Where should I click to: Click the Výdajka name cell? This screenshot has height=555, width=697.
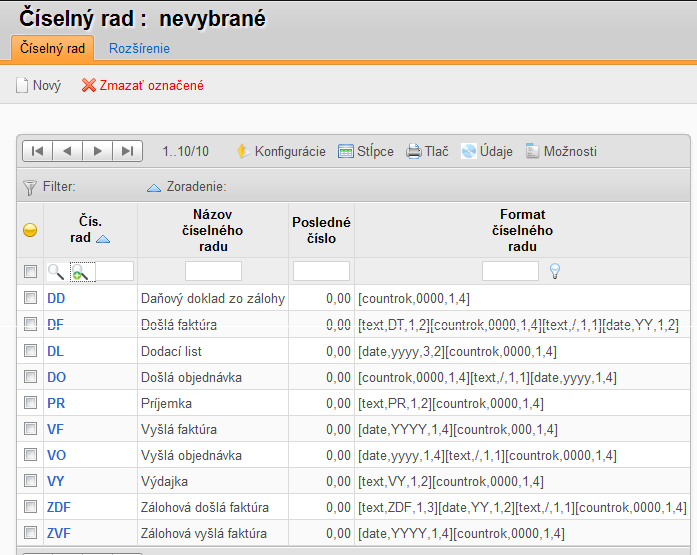click(213, 481)
